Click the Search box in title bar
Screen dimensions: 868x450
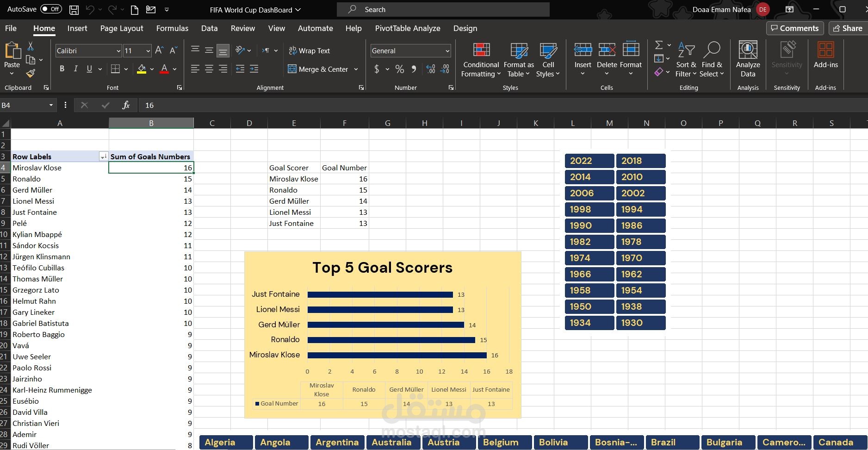pyautogui.click(x=443, y=9)
